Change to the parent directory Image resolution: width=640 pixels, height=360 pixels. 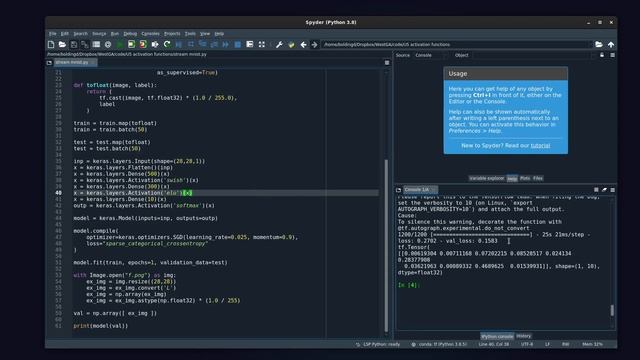coord(611,44)
